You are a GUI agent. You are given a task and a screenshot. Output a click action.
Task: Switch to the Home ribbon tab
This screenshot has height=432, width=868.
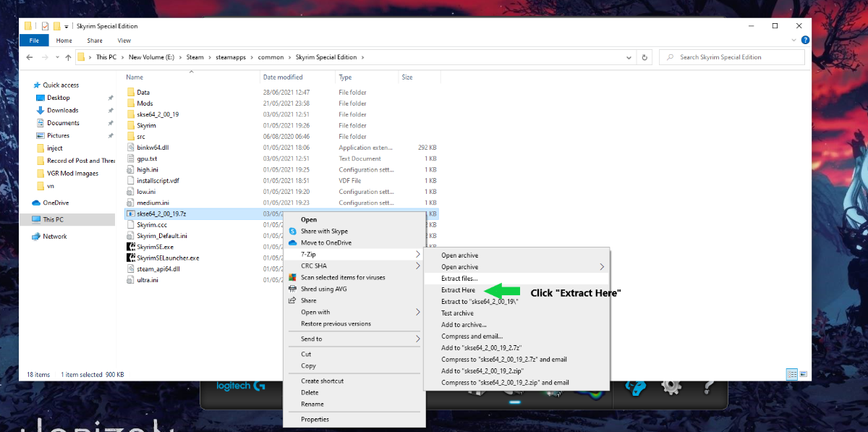click(64, 41)
